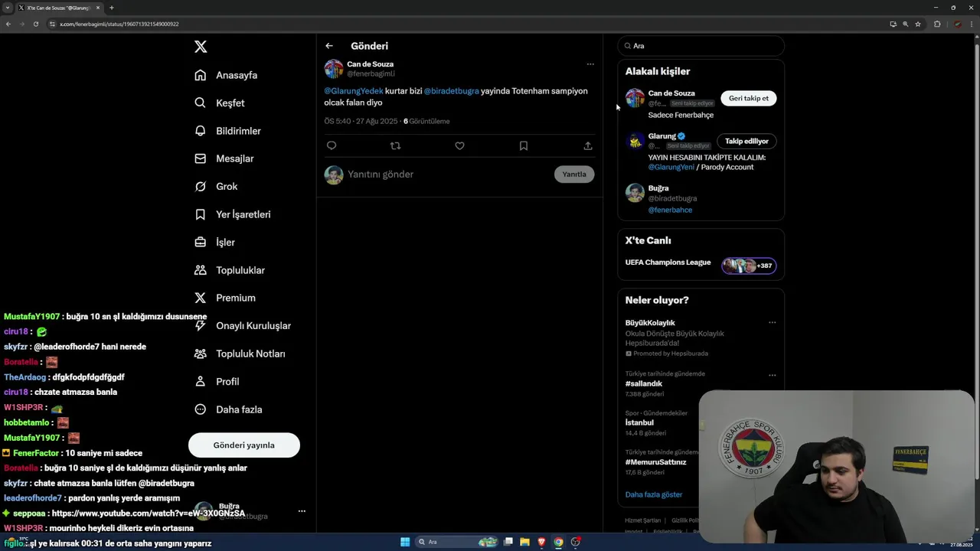Click the +387 listeners avatars badge
The height and width of the screenshot is (551, 980).
pyautogui.click(x=750, y=266)
